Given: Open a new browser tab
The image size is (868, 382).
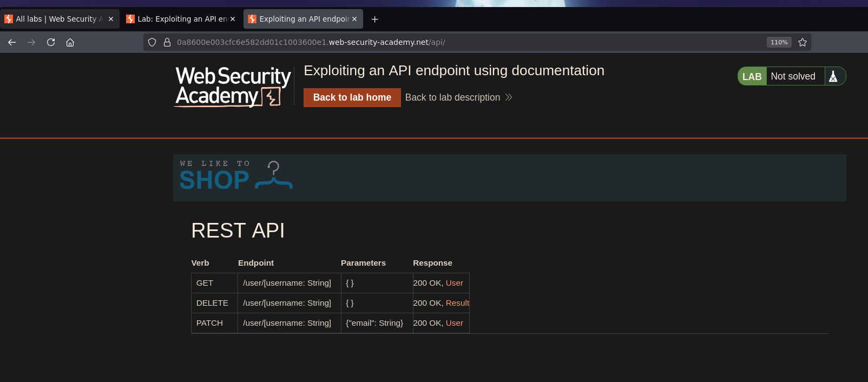Looking at the screenshot, I should point(374,19).
